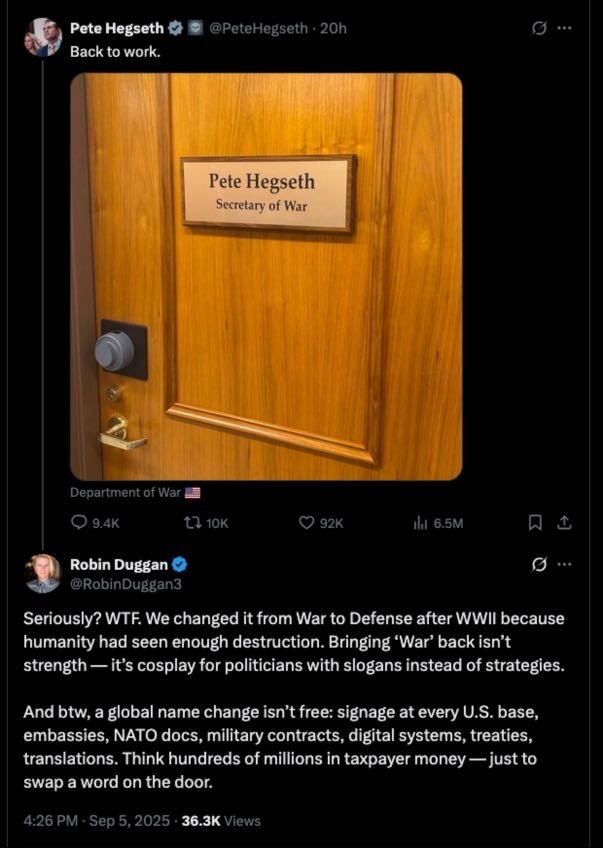The height and width of the screenshot is (848, 603).
Task: Open the @PeteHegseth handle link
Action: (x=258, y=28)
